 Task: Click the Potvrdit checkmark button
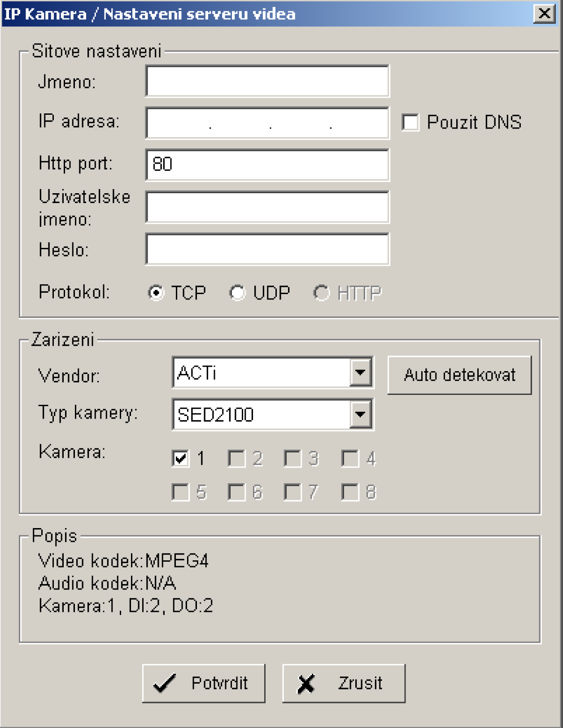(x=204, y=683)
